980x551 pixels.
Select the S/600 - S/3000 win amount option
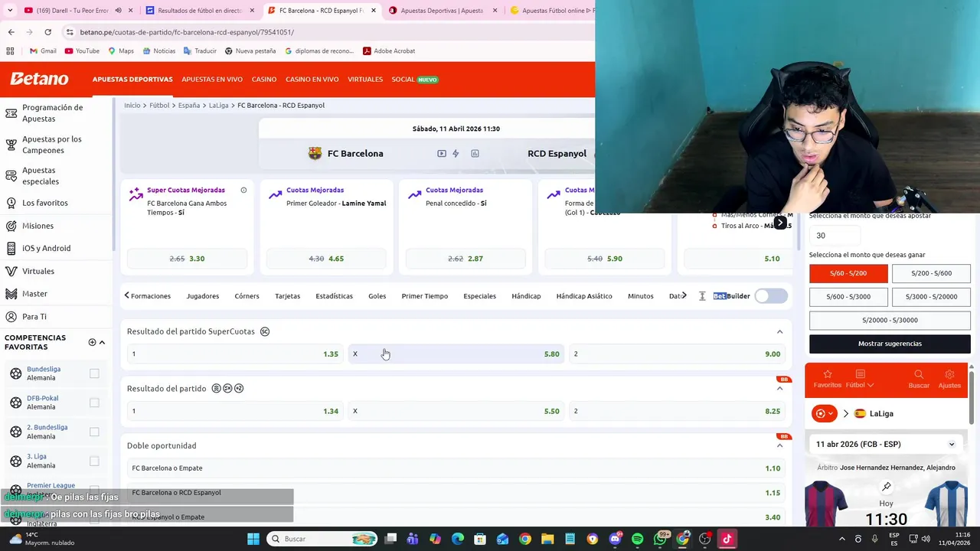pos(848,296)
